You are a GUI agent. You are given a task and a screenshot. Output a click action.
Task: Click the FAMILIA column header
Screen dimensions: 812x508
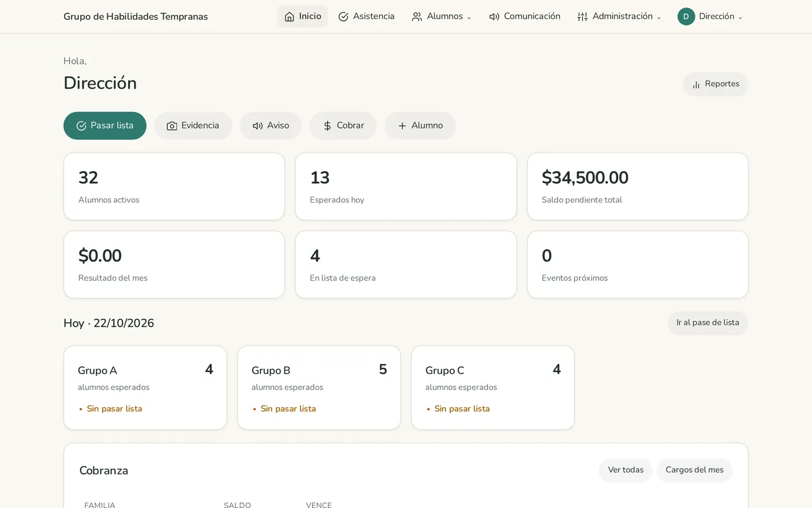point(100,505)
